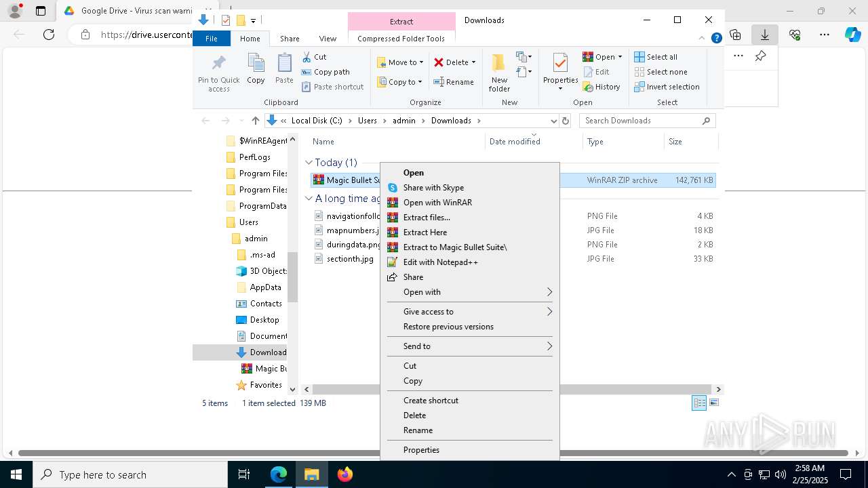Click the Type here to search box

[130, 474]
